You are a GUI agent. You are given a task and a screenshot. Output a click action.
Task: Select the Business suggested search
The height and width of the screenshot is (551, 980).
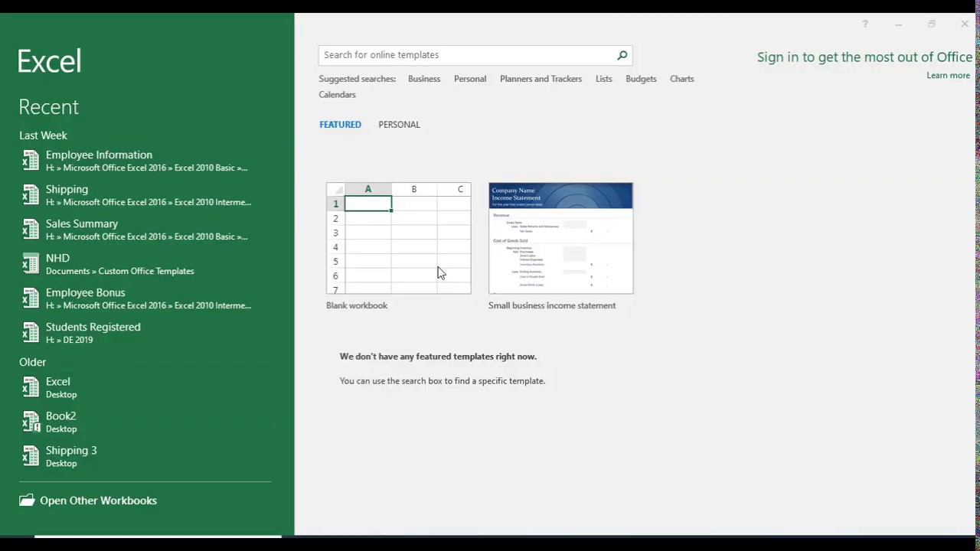click(424, 79)
